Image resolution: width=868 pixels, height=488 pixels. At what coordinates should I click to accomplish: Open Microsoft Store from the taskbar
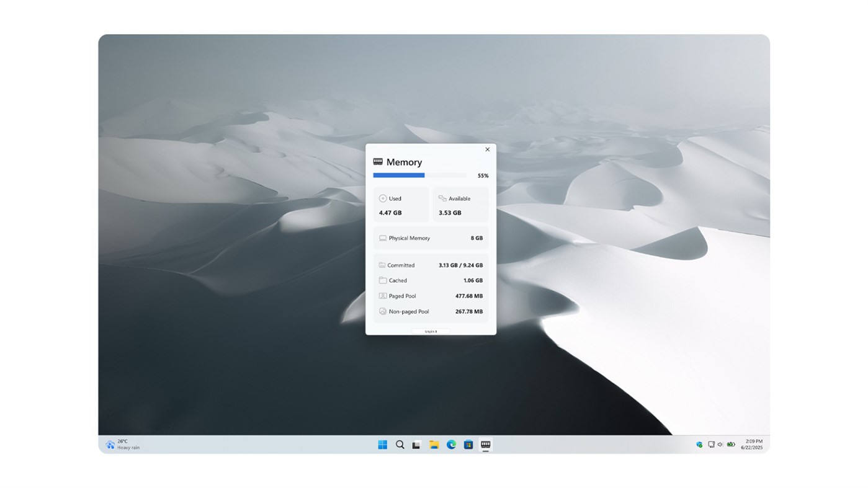pyautogui.click(x=468, y=445)
